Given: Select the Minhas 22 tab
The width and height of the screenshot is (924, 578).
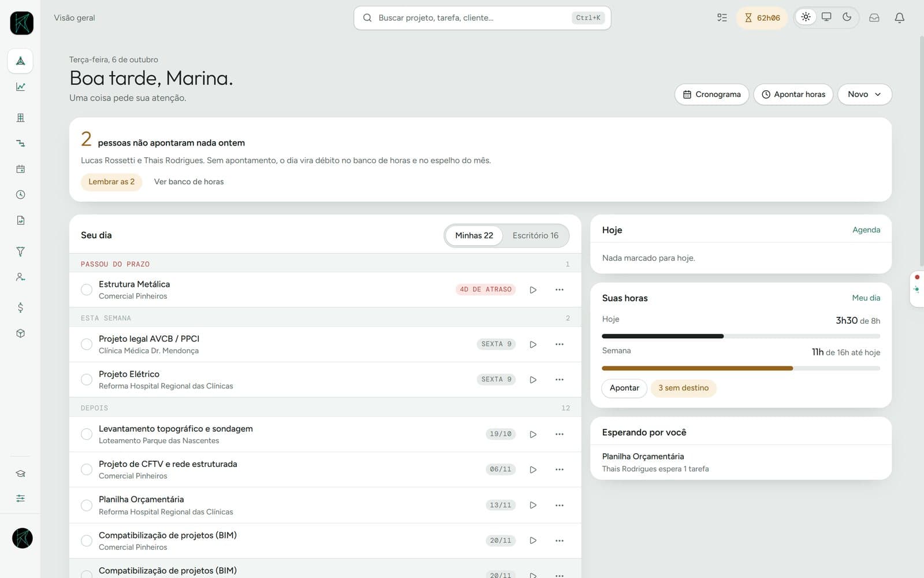Looking at the screenshot, I should (x=474, y=235).
